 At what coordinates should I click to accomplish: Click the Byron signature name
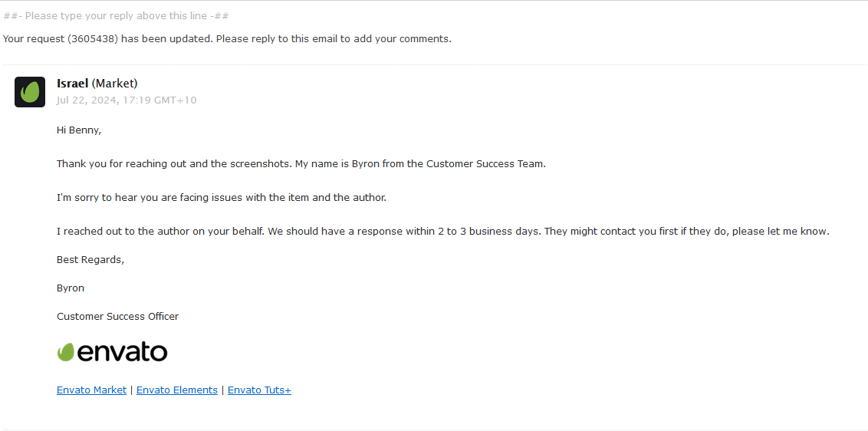pyautogui.click(x=71, y=288)
